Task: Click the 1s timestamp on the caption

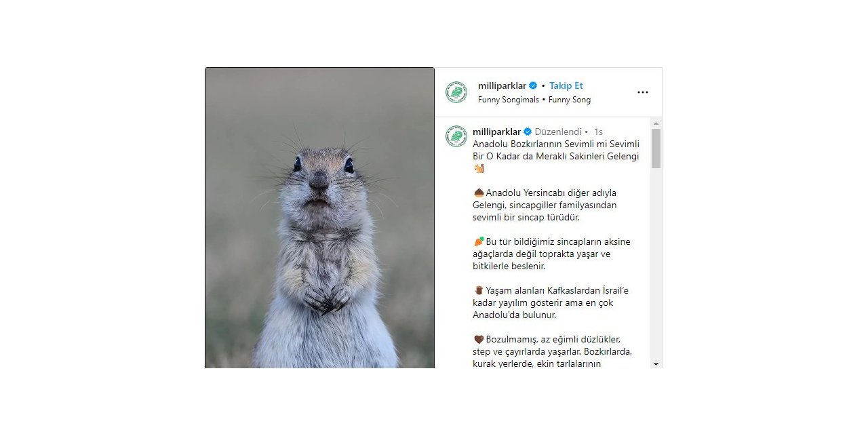Action: (x=598, y=132)
